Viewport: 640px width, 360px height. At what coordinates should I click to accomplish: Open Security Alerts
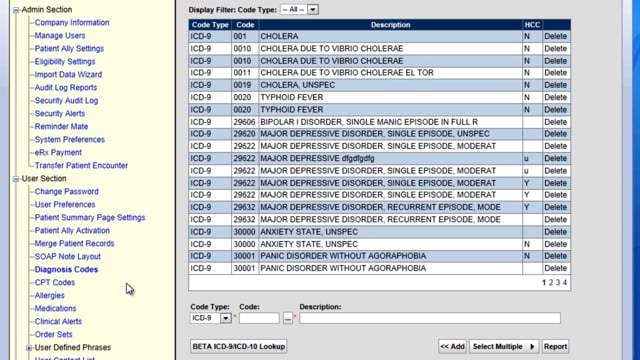click(x=60, y=113)
